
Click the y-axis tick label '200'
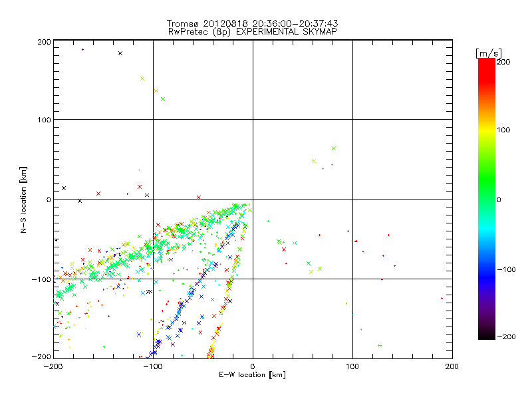pyautogui.click(x=44, y=42)
